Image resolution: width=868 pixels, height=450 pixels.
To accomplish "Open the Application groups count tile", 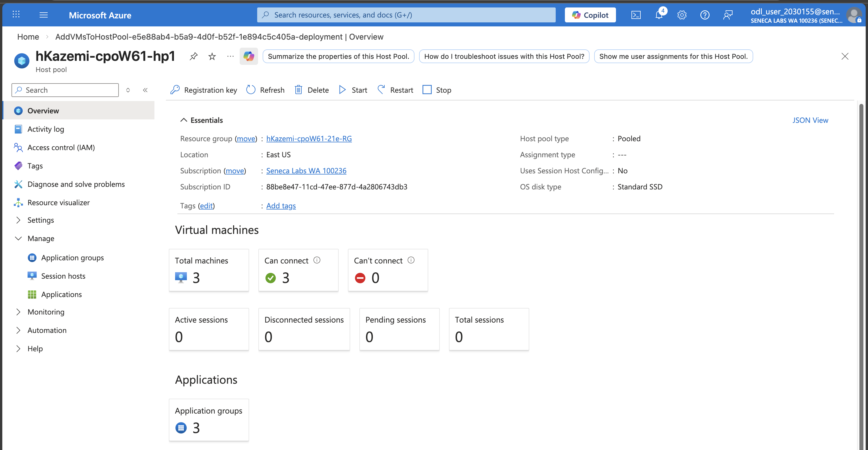I will [209, 420].
